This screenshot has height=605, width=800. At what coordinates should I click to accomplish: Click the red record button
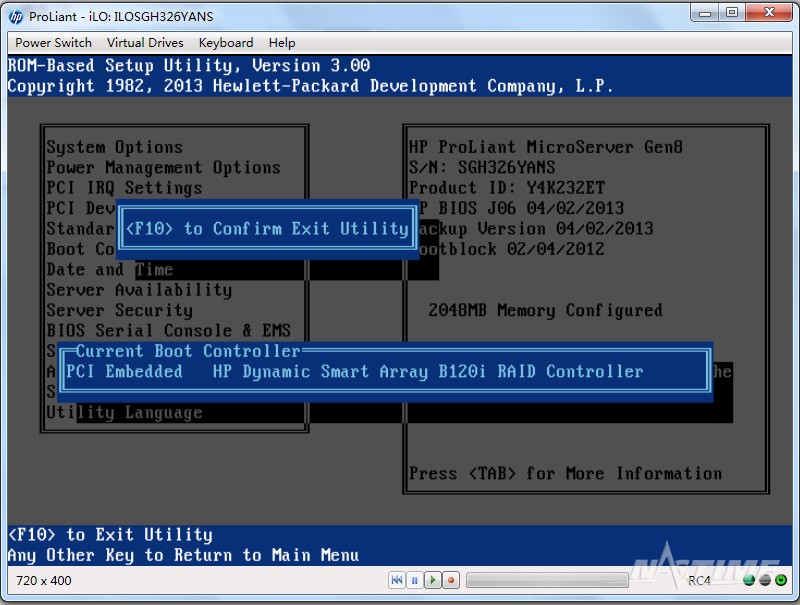pyautogui.click(x=451, y=580)
